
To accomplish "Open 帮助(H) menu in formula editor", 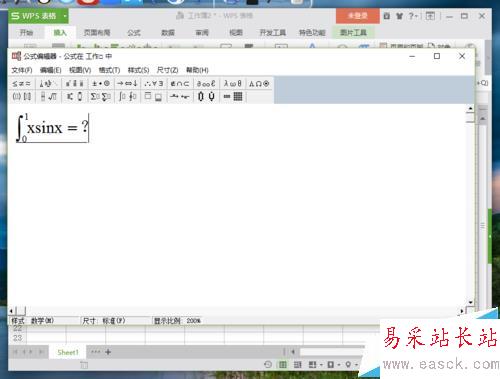I will 197,70.
